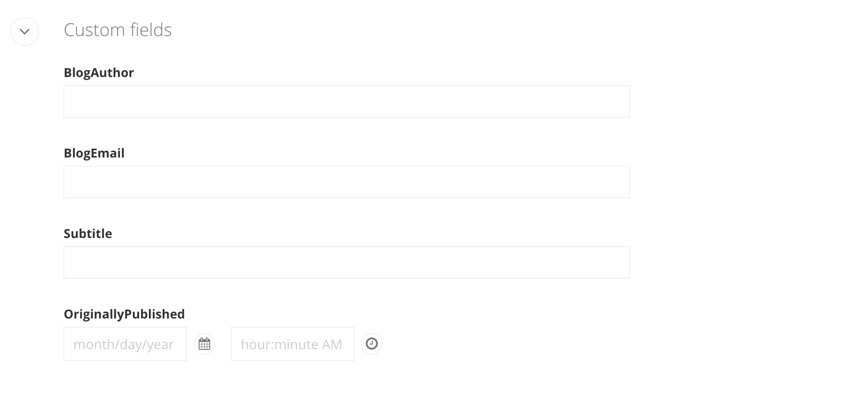Focus the BlogEmail input box
Screen dimensions: 868x398
tap(346, 182)
